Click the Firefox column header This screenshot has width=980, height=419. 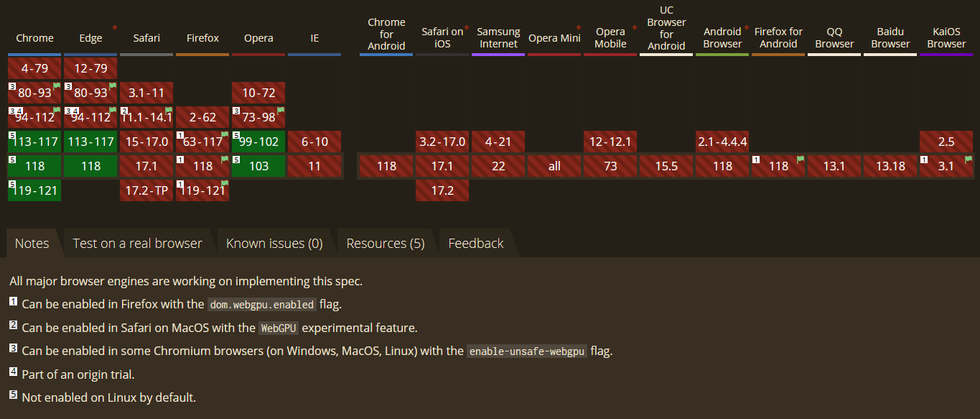click(202, 38)
